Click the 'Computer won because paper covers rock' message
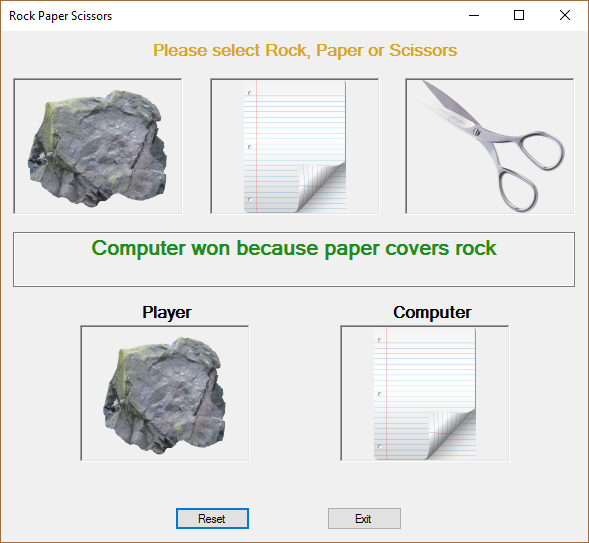589x543 pixels. click(x=294, y=249)
